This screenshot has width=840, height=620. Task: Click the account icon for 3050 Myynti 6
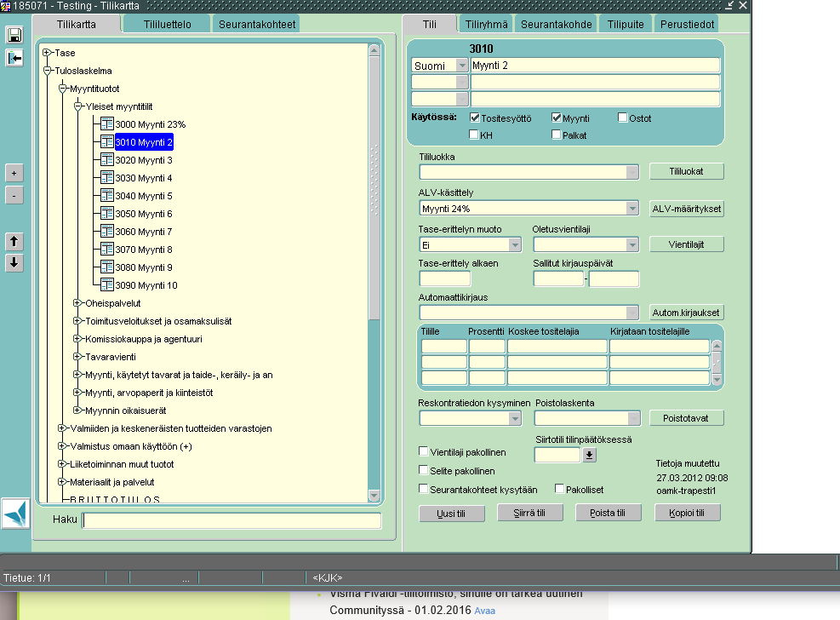(x=107, y=213)
